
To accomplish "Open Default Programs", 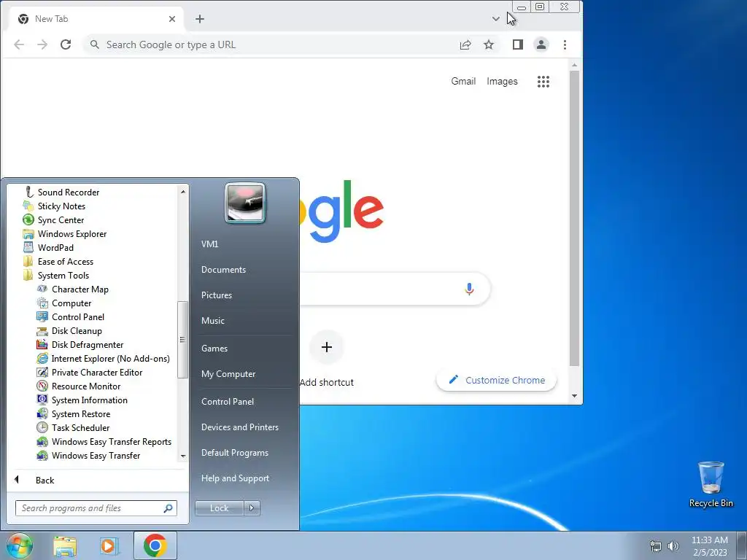I will (x=234, y=453).
